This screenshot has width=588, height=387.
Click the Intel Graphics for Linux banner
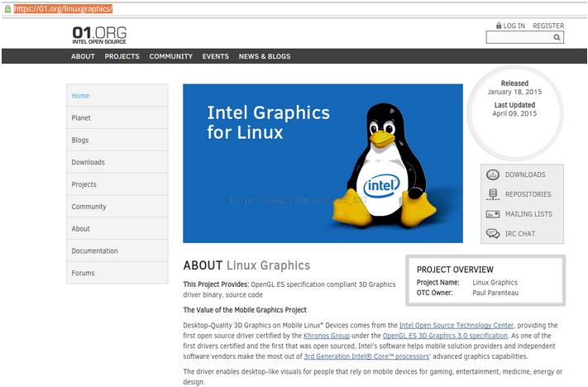pyautogui.click(x=323, y=163)
